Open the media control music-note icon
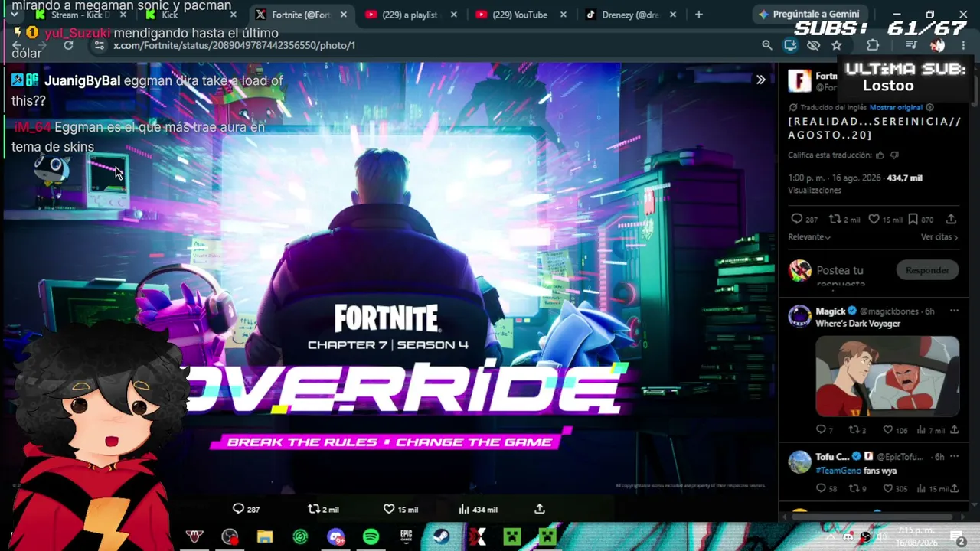 [x=911, y=45]
